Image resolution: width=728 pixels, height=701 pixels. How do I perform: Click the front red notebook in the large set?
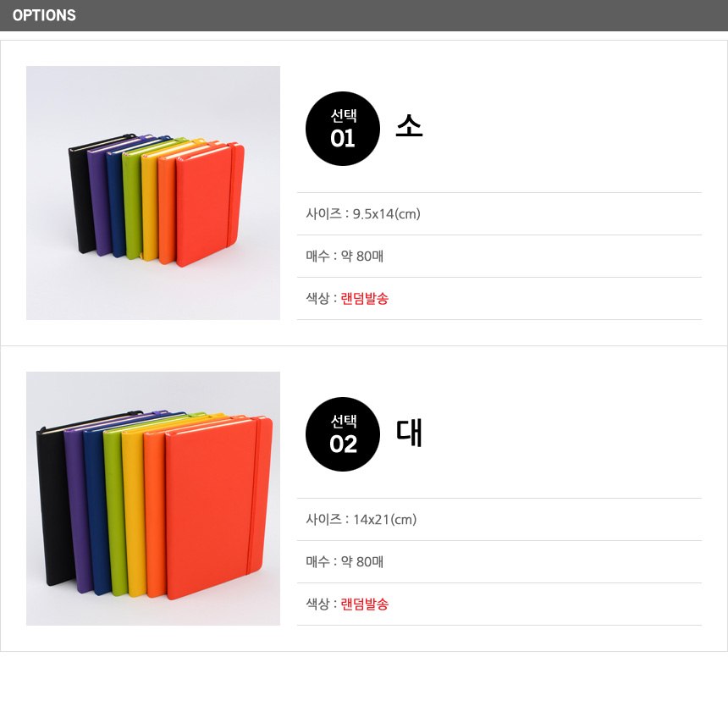click(x=218, y=508)
